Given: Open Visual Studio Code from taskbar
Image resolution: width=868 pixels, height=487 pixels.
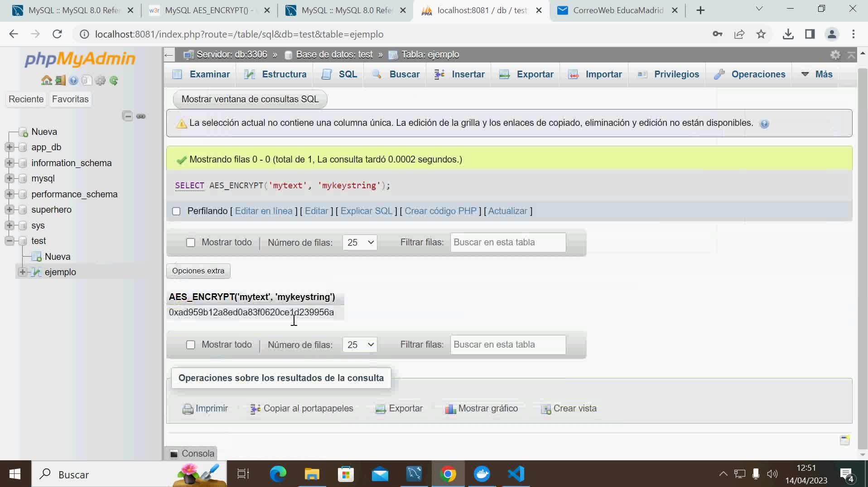Looking at the screenshot, I should point(516,474).
